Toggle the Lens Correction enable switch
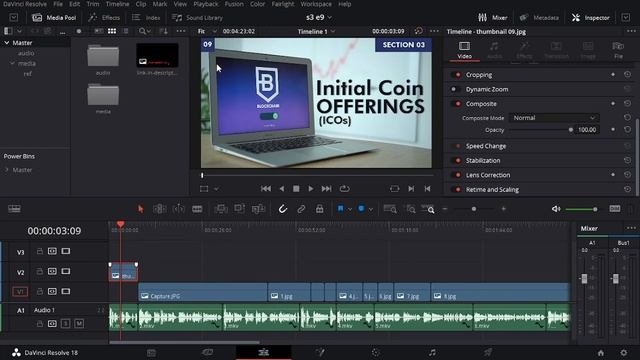Image resolution: width=640 pixels, height=360 pixels. pos(457,175)
